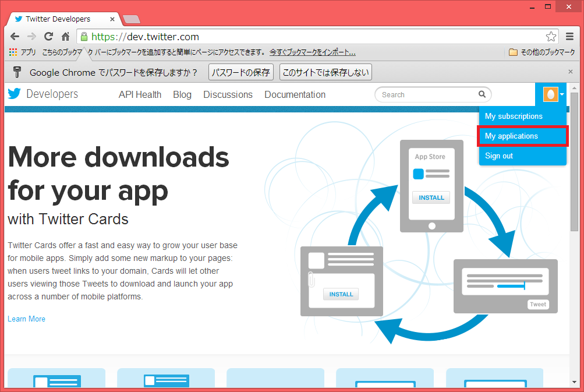Click the page scrollbar up arrow

[x=574, y=89]
